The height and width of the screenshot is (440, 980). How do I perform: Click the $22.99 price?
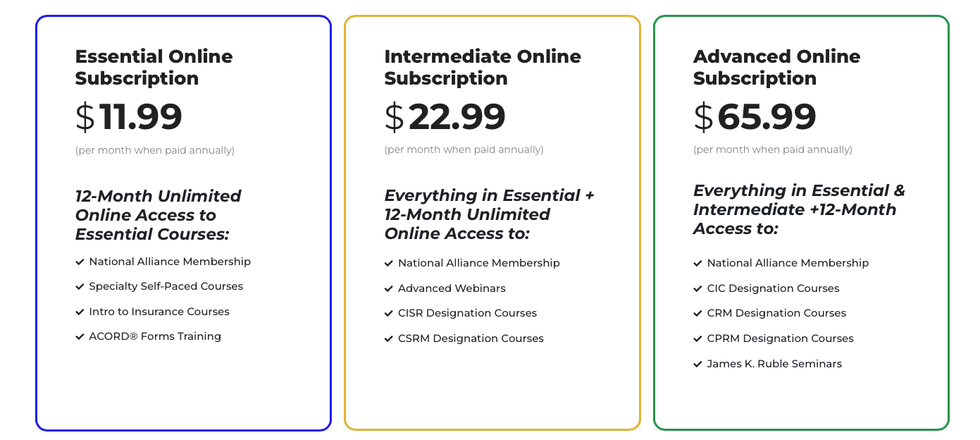pyautogui.click(x=445, y=117)
